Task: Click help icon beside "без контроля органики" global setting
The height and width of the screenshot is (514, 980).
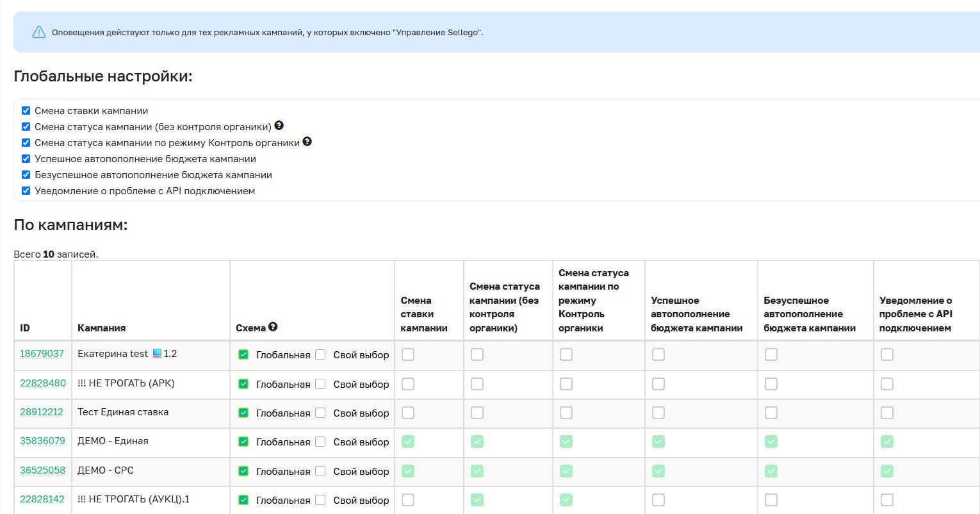Action: coord(279,126)
